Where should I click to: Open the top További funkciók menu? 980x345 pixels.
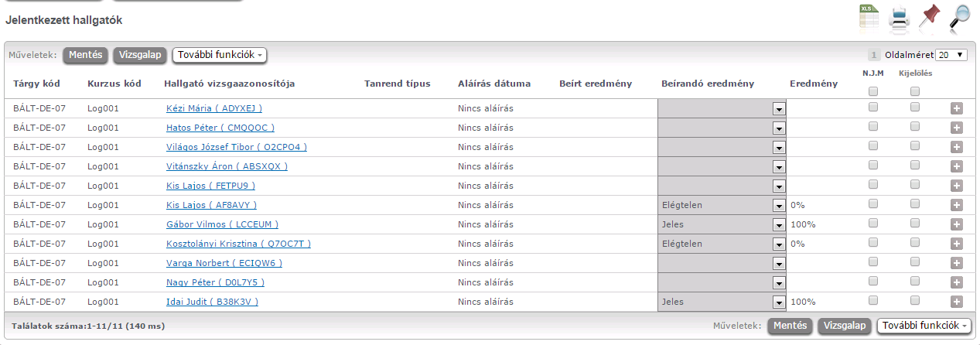pos(220,55)
